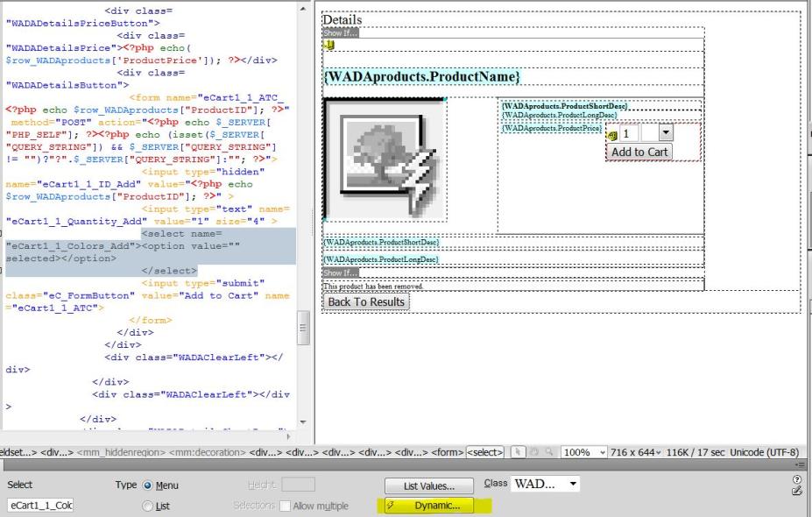Click the Add to Cart button
812x517 pixels.
click(x=639, y=152)
